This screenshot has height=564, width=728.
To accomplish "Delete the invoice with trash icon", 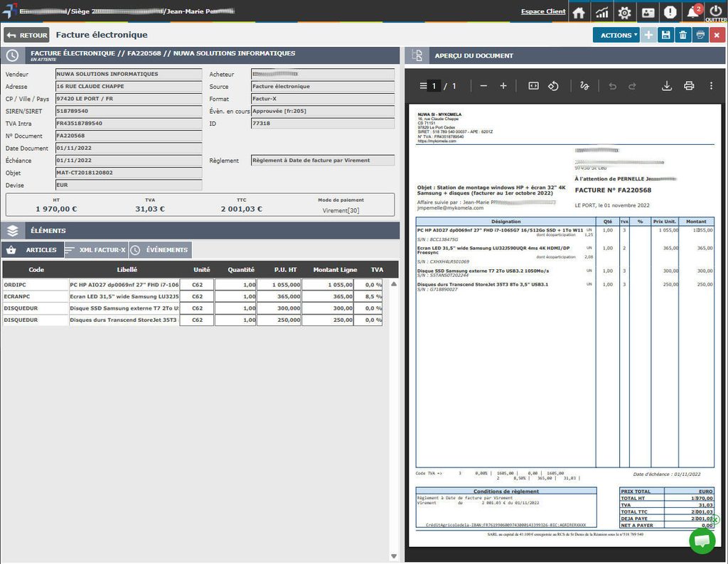I will point(683,36).
